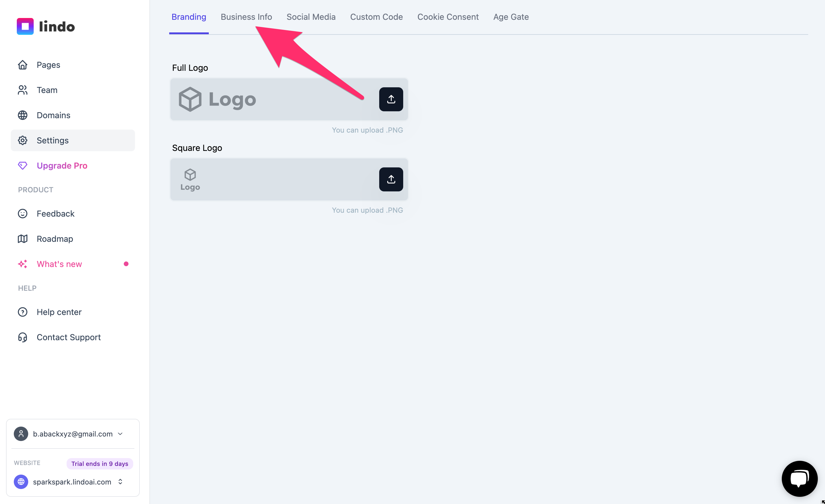Switch to the Social Media tab
825x504 pixels.
click(x=311, y=17)
